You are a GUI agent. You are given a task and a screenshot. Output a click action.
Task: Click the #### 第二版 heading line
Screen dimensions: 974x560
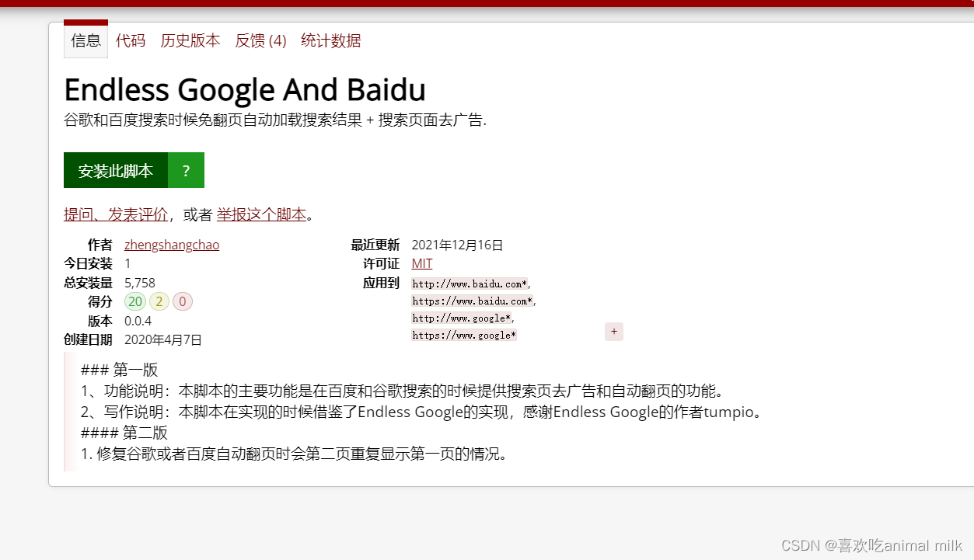[124, 433]
